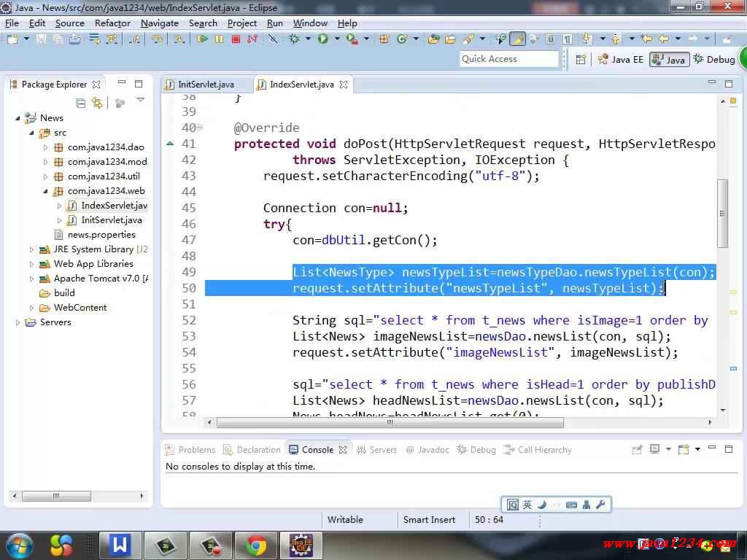Click the Run External Tools icon
Screen dimensions: 747x560
tap(352, 39)
